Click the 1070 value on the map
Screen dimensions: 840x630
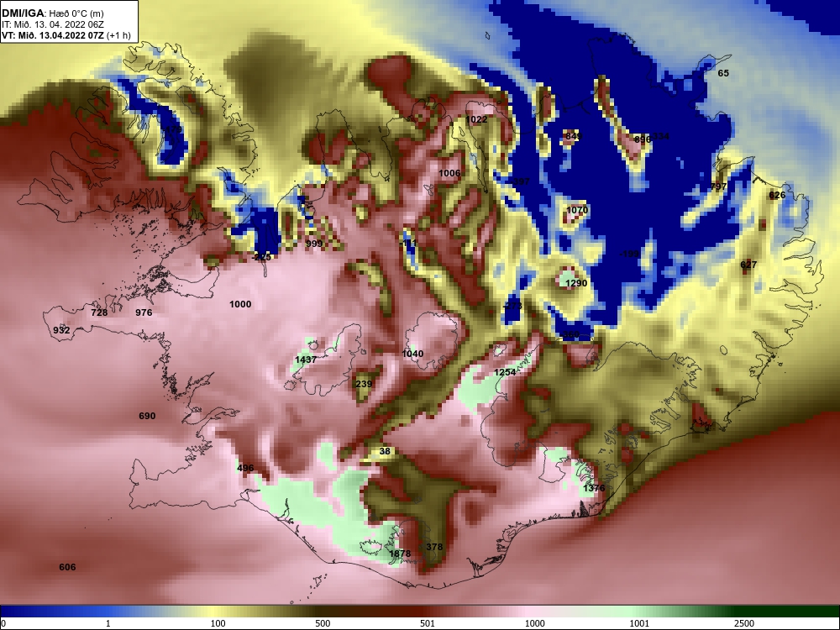[x=577, y=209]
